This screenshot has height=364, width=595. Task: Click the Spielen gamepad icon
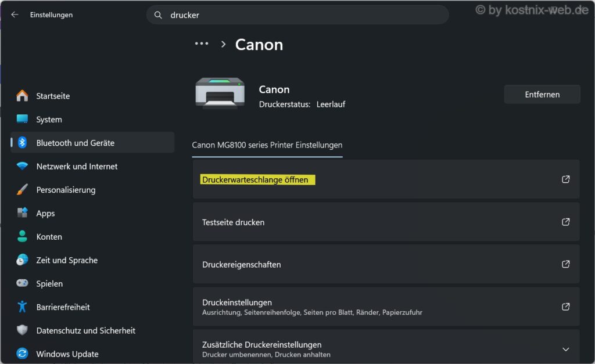(x=23, y=283)
